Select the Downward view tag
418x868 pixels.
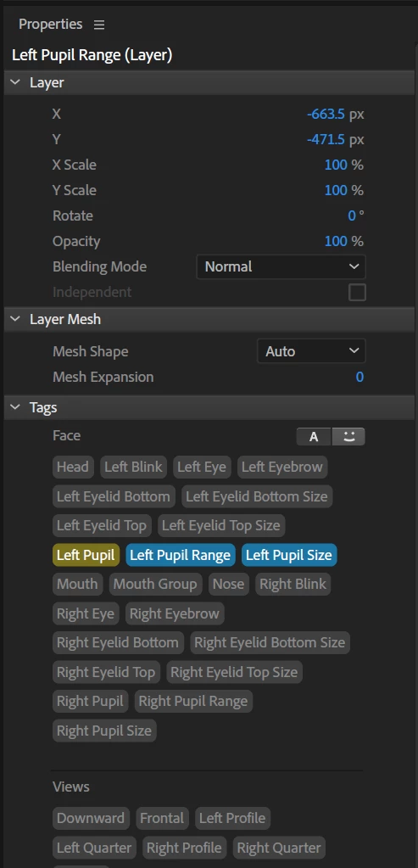click(91, 818)
